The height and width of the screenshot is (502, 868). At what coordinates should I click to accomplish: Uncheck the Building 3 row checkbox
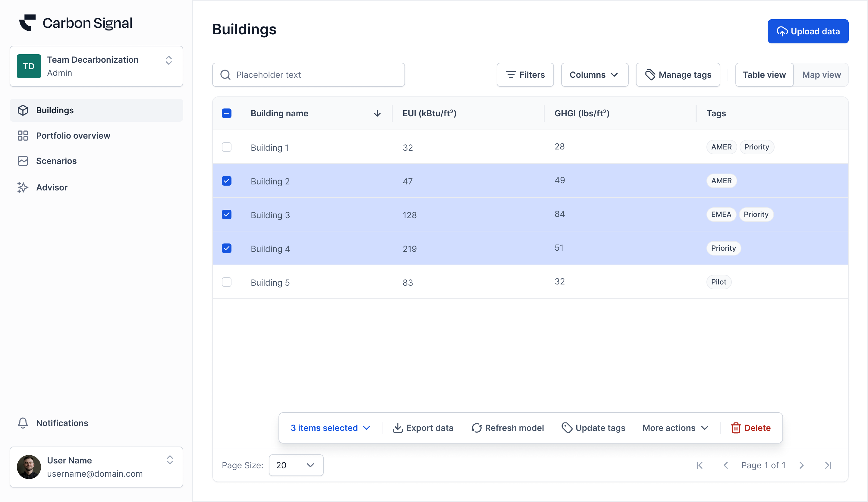227,215
